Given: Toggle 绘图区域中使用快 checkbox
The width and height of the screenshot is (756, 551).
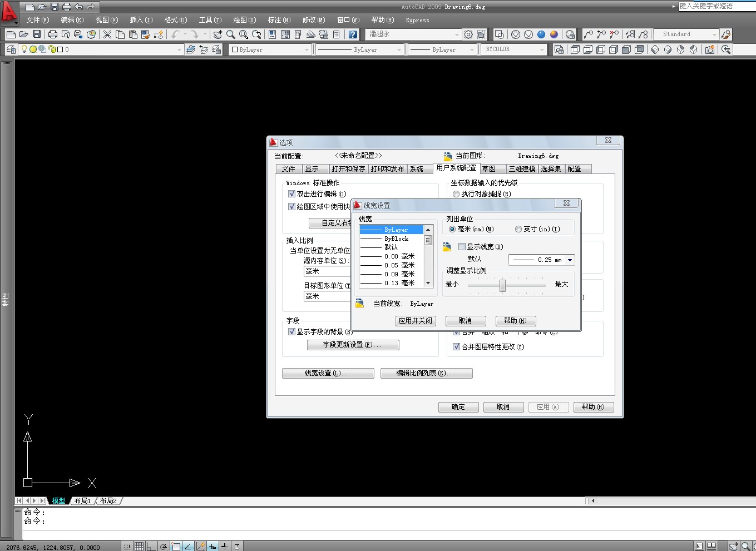Looking at the screenshot, I should [x=291, y=206].
